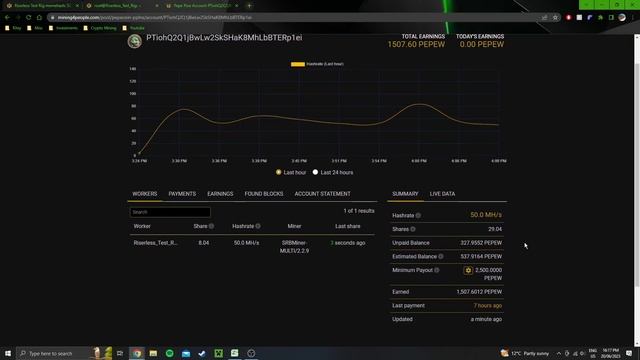
Task: Click the info icon next to summary Hashrate
Action: point(418,216)
